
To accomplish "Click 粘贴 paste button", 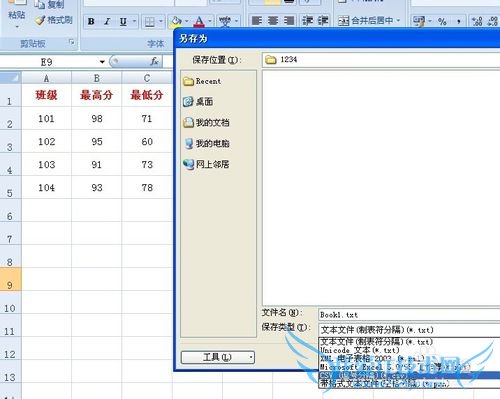I will (x=16, y=15).
